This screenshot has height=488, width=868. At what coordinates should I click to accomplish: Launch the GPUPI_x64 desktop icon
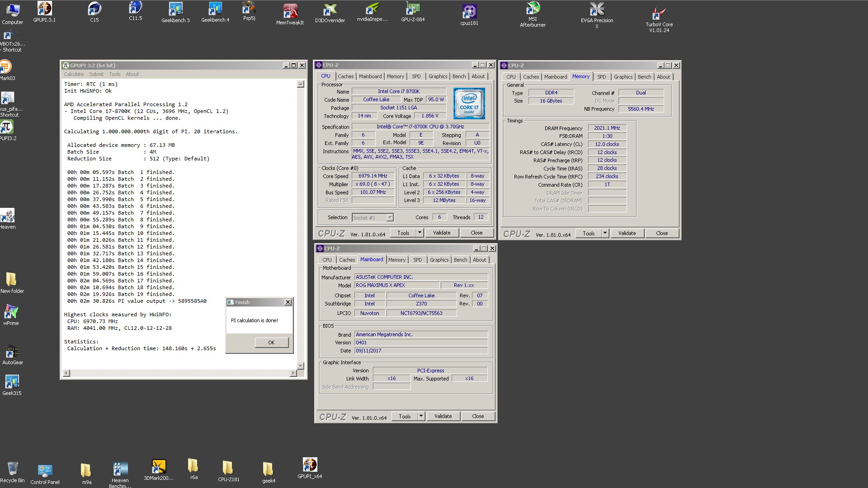click(x=310, y=468)
